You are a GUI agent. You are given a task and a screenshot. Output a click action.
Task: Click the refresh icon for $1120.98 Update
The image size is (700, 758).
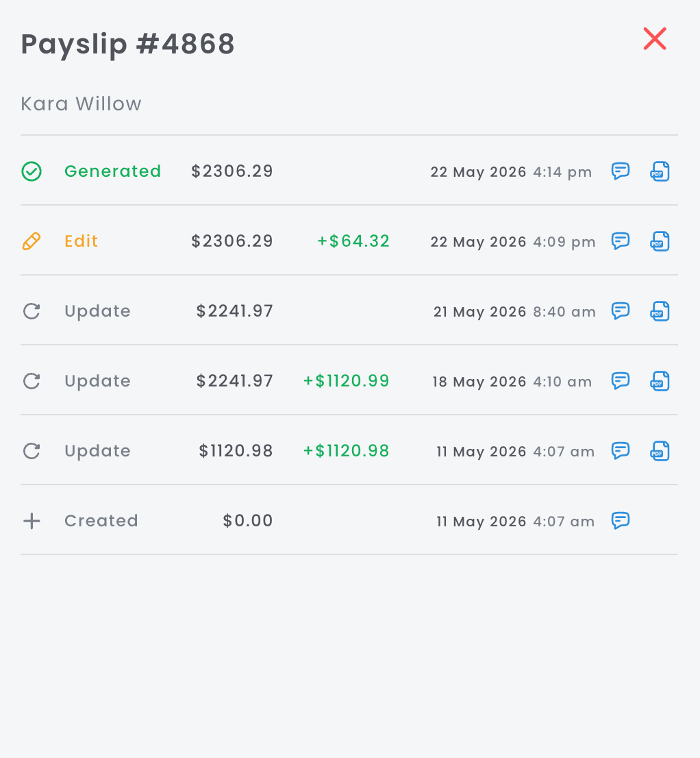[32, 451]
